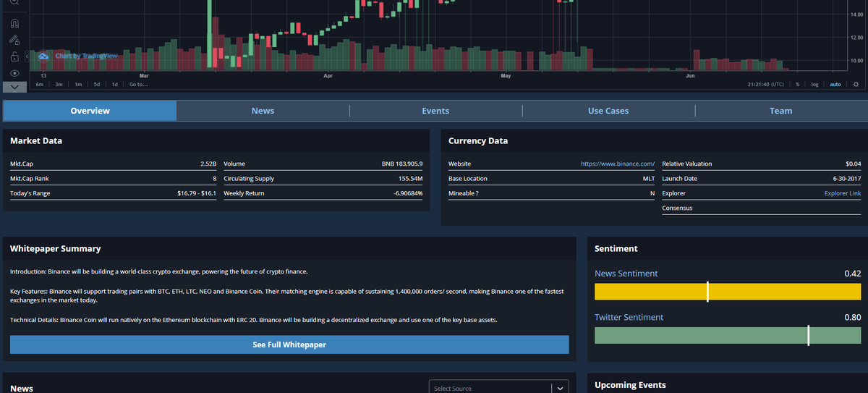Set chart range to 6m
The width and height of the screenshot is (868, 393).
(41, 85)
